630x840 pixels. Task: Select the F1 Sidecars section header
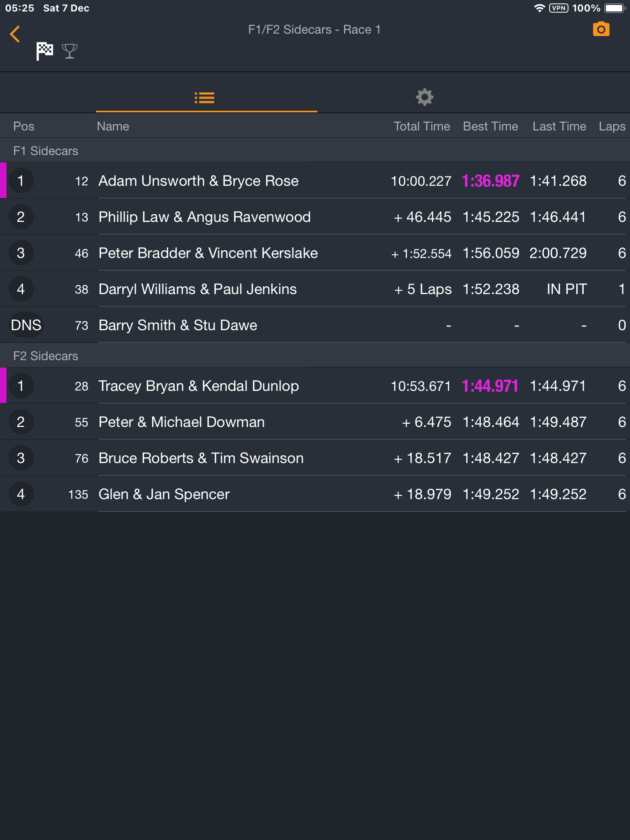tap(46, 151)
